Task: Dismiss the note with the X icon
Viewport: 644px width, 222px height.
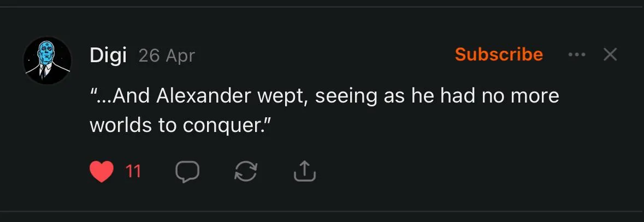Action: pyautogui.click(x=610, y=54)
